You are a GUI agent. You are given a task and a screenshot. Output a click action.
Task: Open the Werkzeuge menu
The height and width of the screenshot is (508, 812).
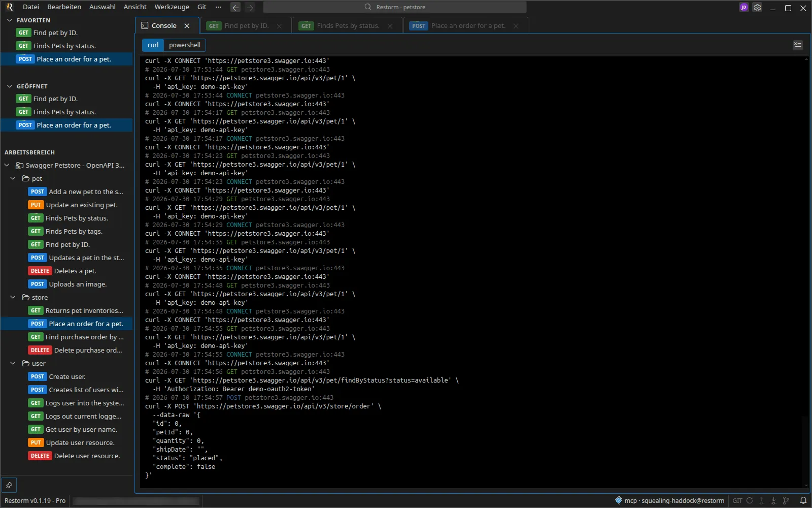click(172, 7)
